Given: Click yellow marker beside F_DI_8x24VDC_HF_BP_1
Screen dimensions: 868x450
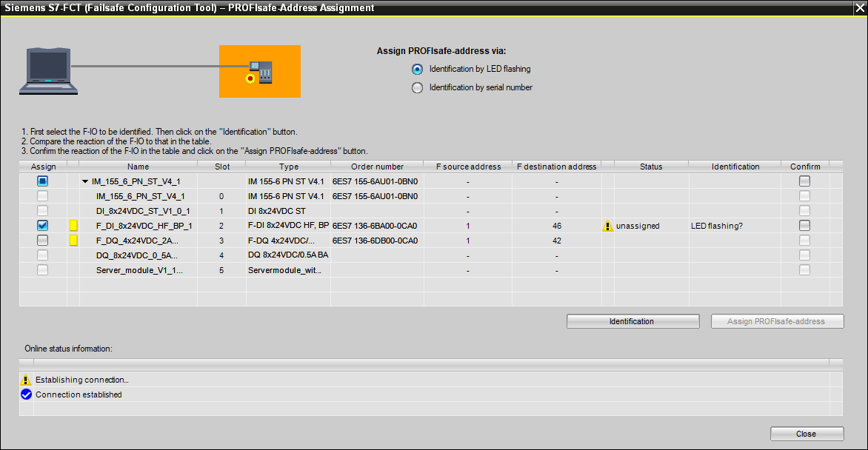Looking at the screenshot, I should 73,226.
